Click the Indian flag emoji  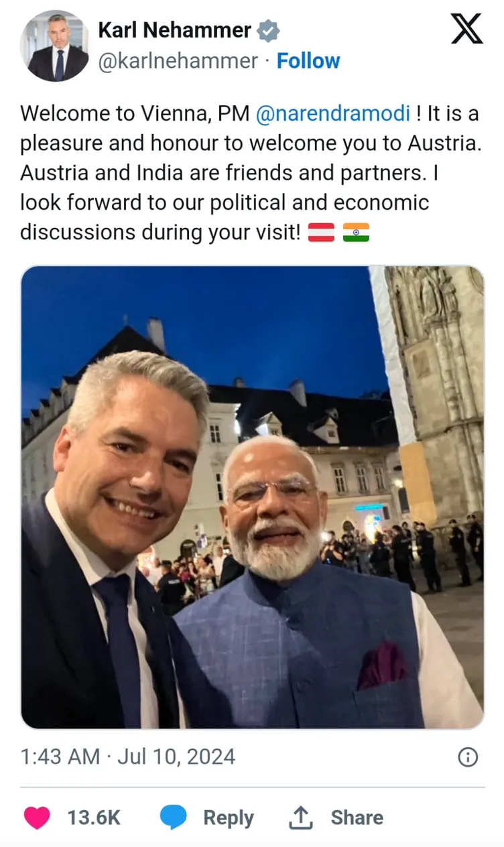[x=356, y=233]
